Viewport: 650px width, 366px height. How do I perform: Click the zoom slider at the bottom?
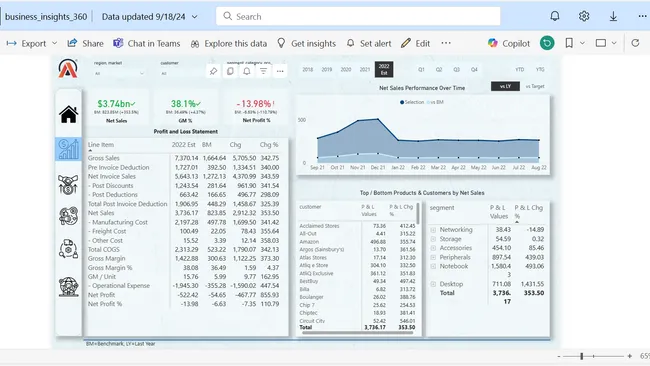coord(594,356)
